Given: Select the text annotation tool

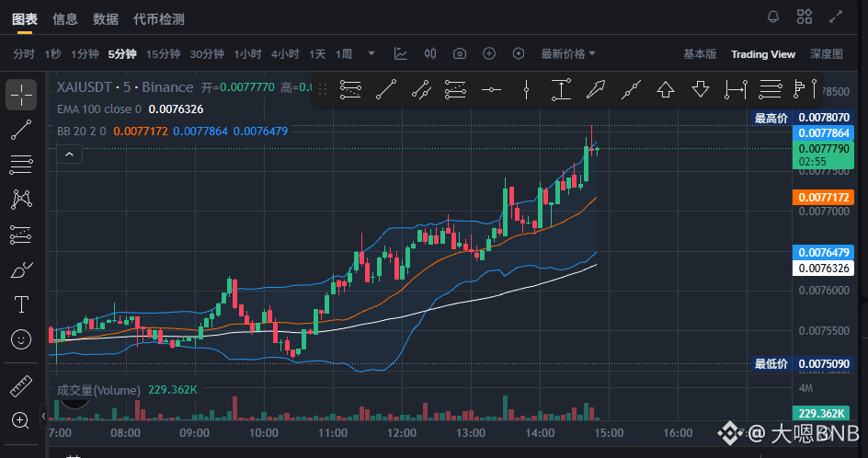Looking at the screenshot, I should click(x=21, y=304).
